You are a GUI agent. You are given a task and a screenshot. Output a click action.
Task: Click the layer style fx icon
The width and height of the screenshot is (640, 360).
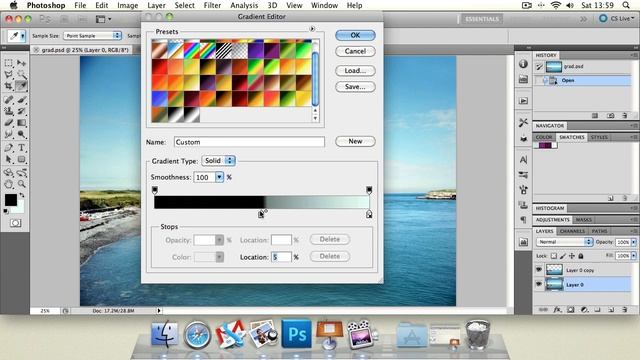click(557, 310)
